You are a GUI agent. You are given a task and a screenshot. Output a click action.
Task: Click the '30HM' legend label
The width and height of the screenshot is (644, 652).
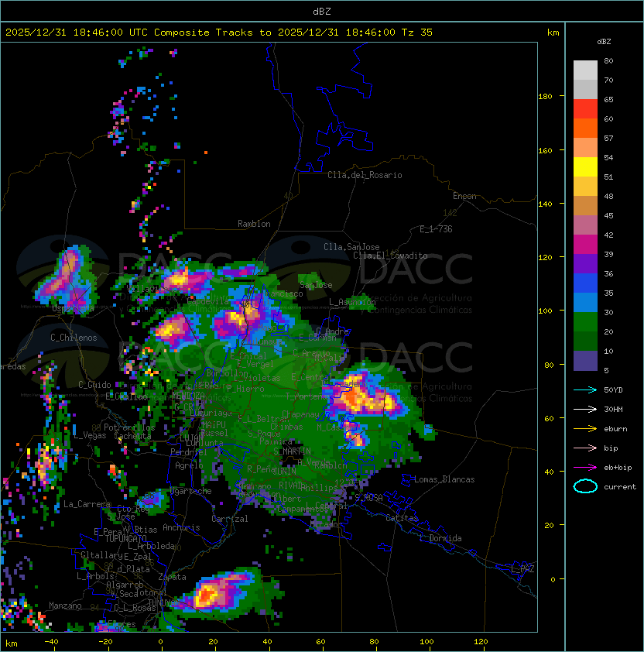point(613,410)
